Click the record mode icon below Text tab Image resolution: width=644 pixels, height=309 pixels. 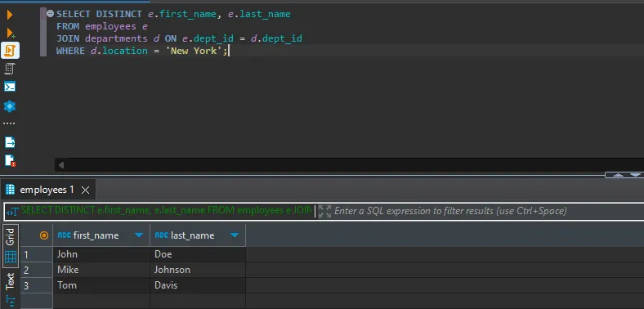(x=11, y=301)
